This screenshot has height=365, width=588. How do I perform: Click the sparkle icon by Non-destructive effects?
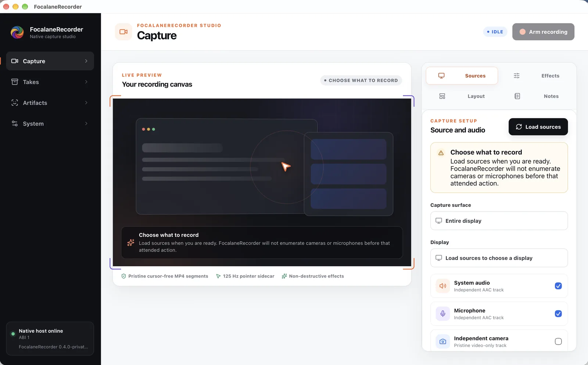tap(284, 276)
